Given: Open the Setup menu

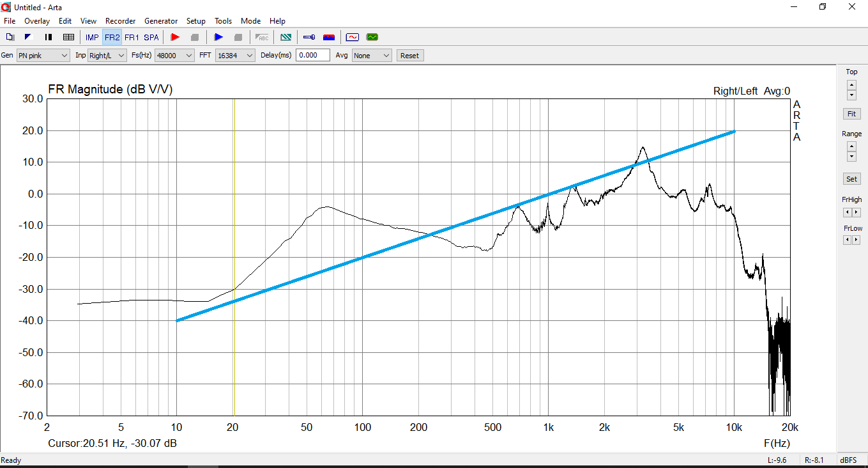Looking at the screenshot, I should click(196, 21).
